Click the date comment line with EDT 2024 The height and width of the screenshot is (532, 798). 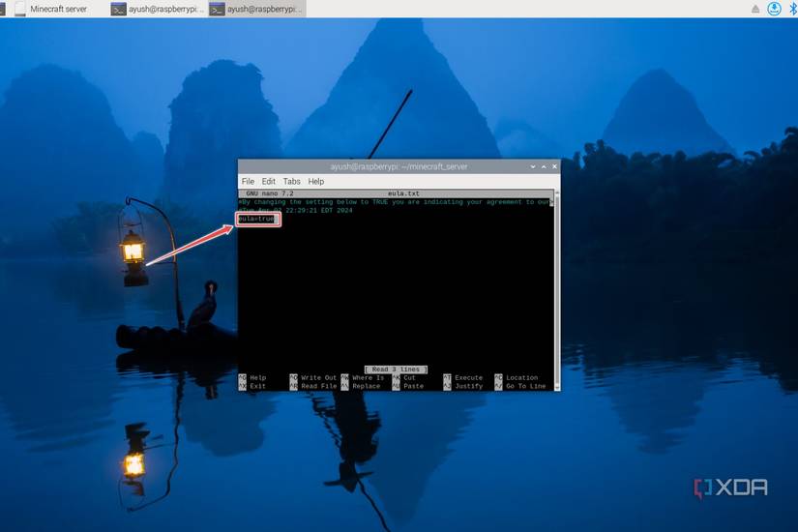(x=296, y=210)
